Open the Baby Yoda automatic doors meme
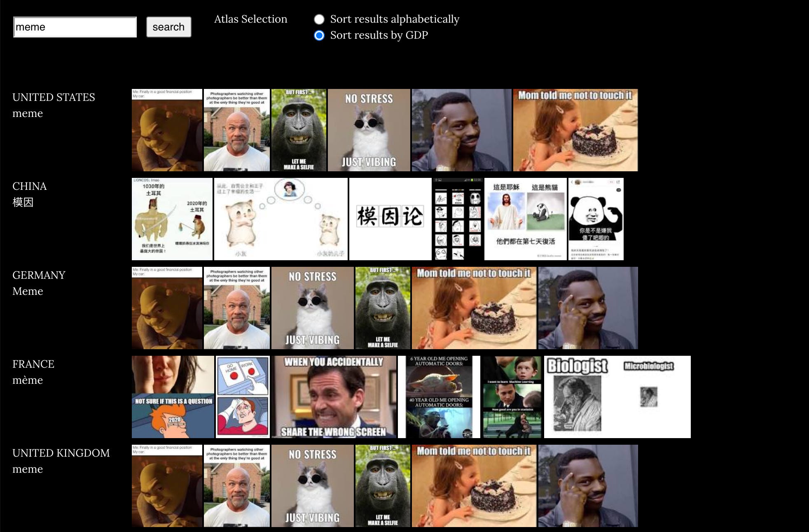The width and height of the screenshot is (809, 532). [439, 397]
